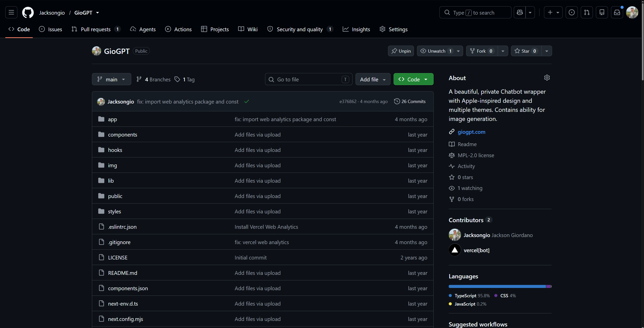Open the Agents tab
Image resolution: width=644 pixels, height=328 pixels.
(x=143, y=29)
